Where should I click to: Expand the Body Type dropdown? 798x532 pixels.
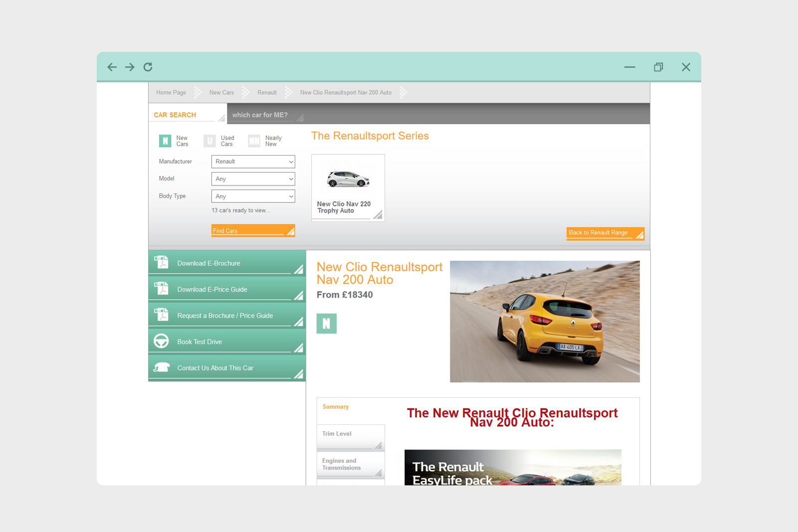point(253,196)
